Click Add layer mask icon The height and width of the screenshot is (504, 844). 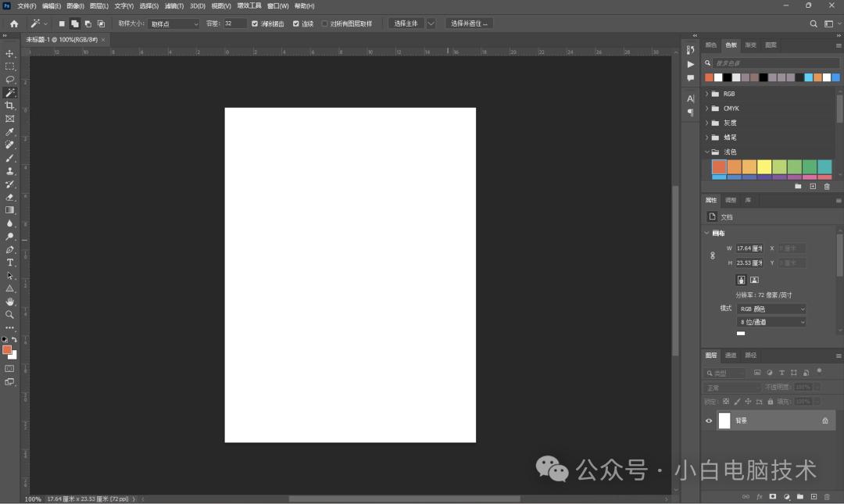pos(772,496)
